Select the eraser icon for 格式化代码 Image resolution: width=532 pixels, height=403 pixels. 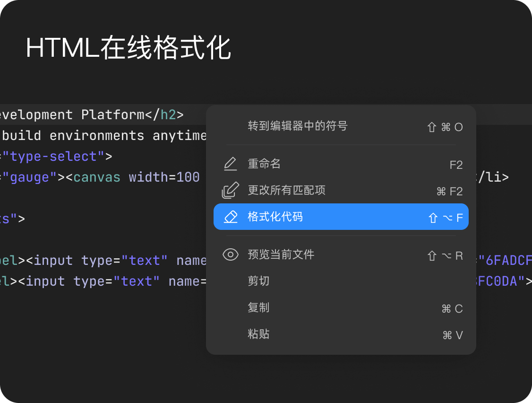click(230, 217)
